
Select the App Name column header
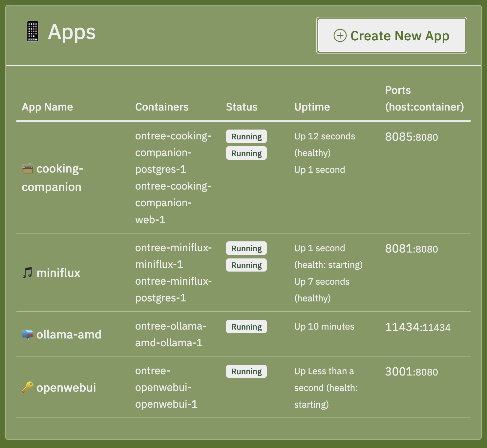(47, 107)
